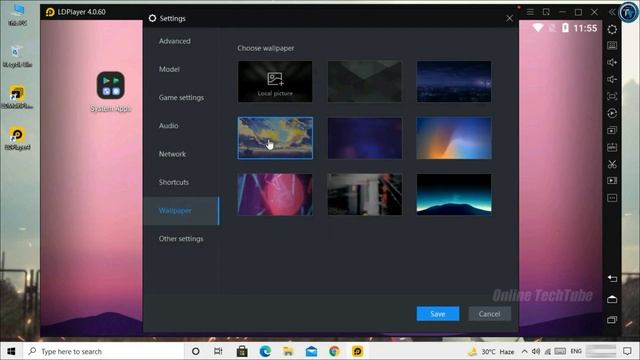The width and height of the screenshot is (640, 360).
Task: Toggle fullscreen icon in LDPlayer sidebar
Action: [x=612, y=96]
